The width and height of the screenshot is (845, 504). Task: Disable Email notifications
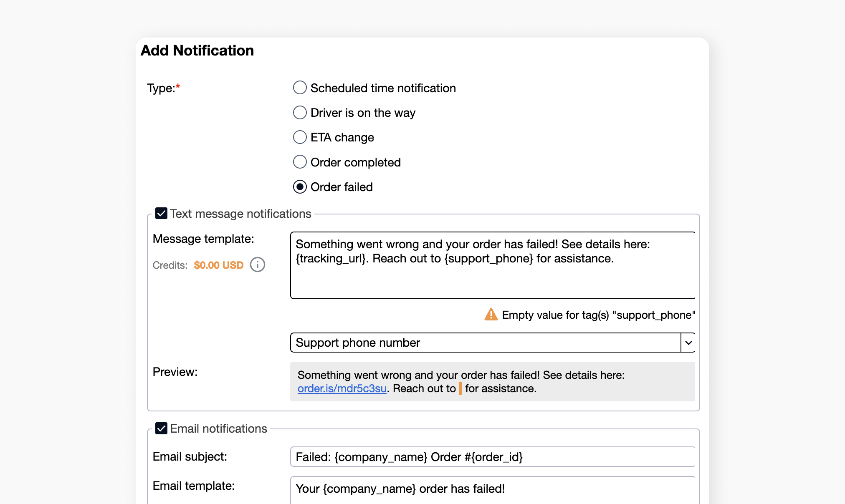click(161, 428)
